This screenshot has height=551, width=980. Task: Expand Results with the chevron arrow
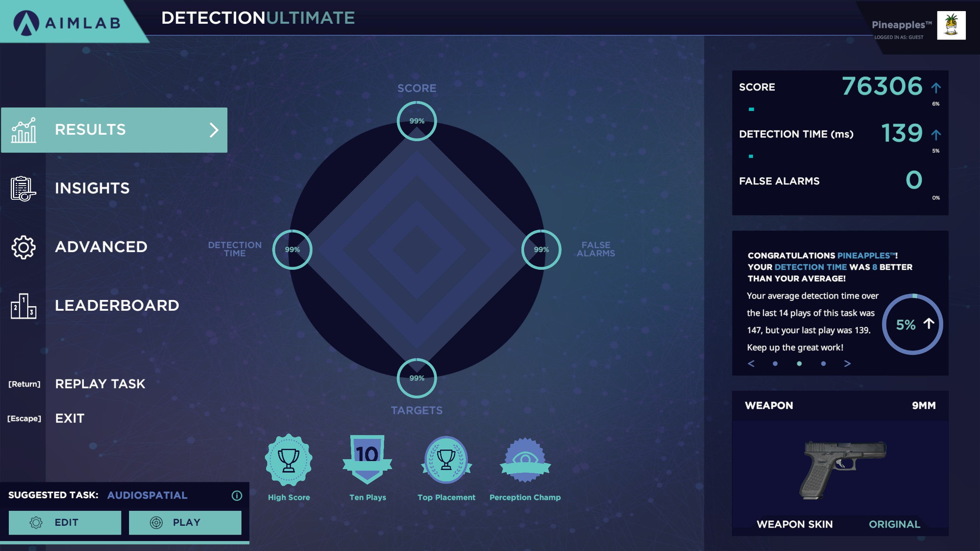pos(214,130)
